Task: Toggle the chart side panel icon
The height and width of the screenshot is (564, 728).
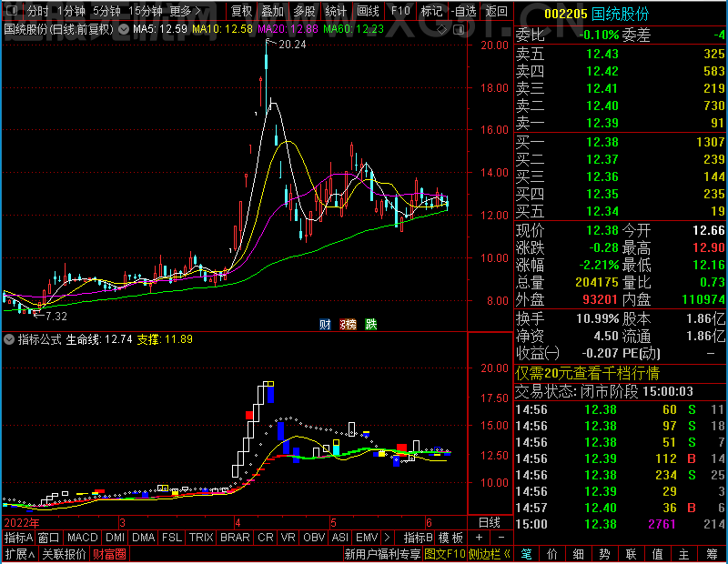Action: pyautogui.click(x=459, y=30)
